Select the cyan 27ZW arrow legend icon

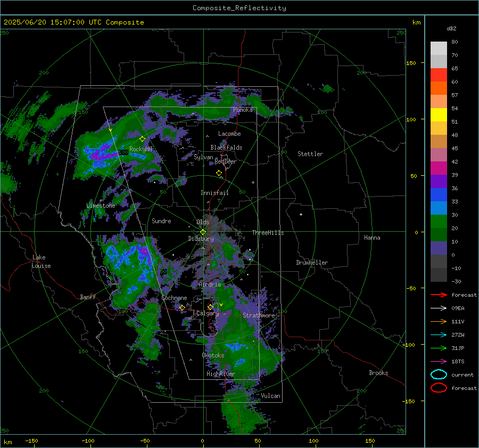pos(439,335)
